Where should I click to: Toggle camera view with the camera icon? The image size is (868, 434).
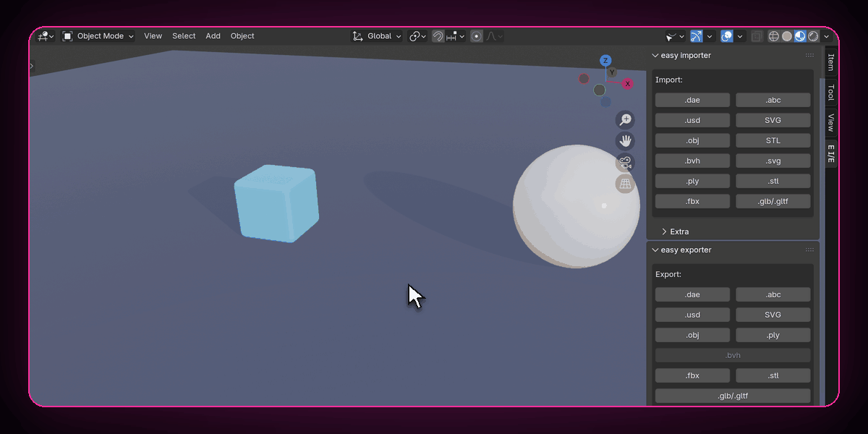click(625, 163)
